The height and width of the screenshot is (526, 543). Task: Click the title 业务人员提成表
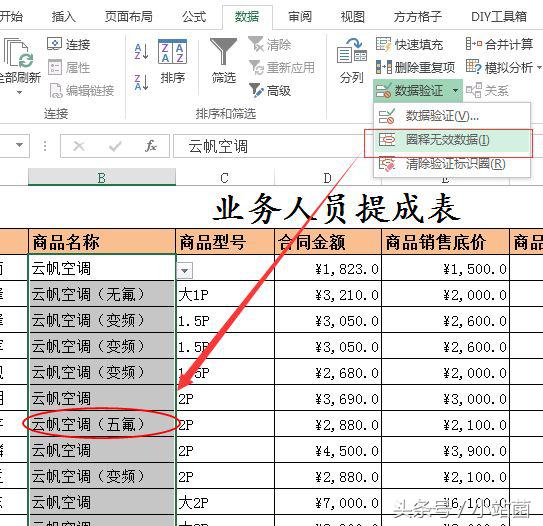pos(337,208)
